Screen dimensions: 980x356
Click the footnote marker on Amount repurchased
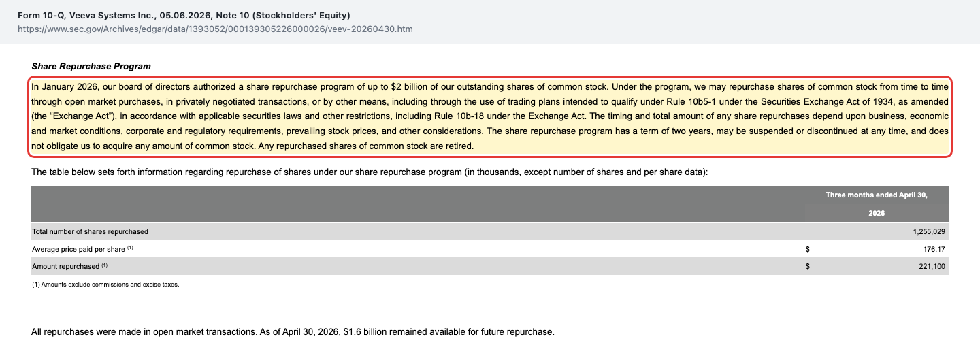click(104, 265)
